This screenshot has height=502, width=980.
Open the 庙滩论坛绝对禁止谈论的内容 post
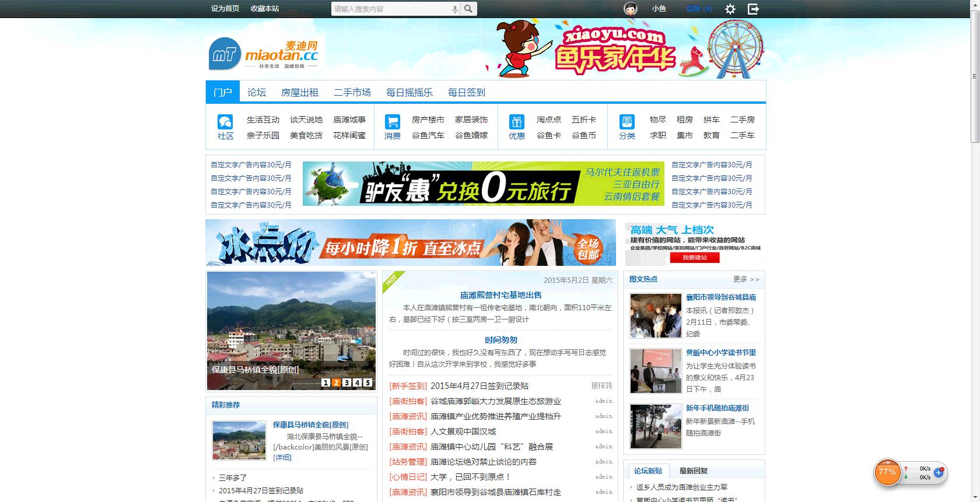484,462
